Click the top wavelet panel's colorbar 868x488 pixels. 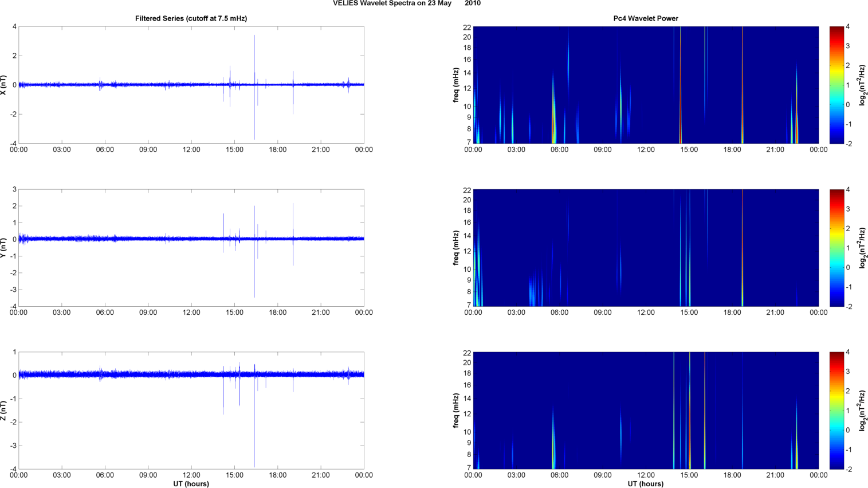(836, 85)
